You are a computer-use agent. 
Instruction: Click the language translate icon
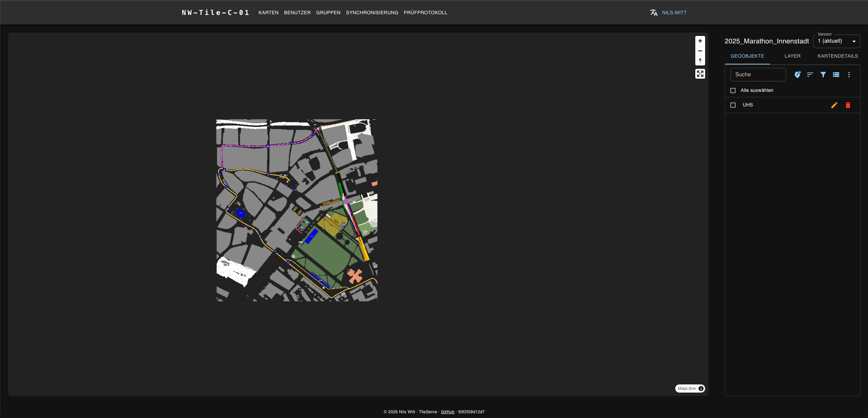pyautogui.click(x=654, y=13)
